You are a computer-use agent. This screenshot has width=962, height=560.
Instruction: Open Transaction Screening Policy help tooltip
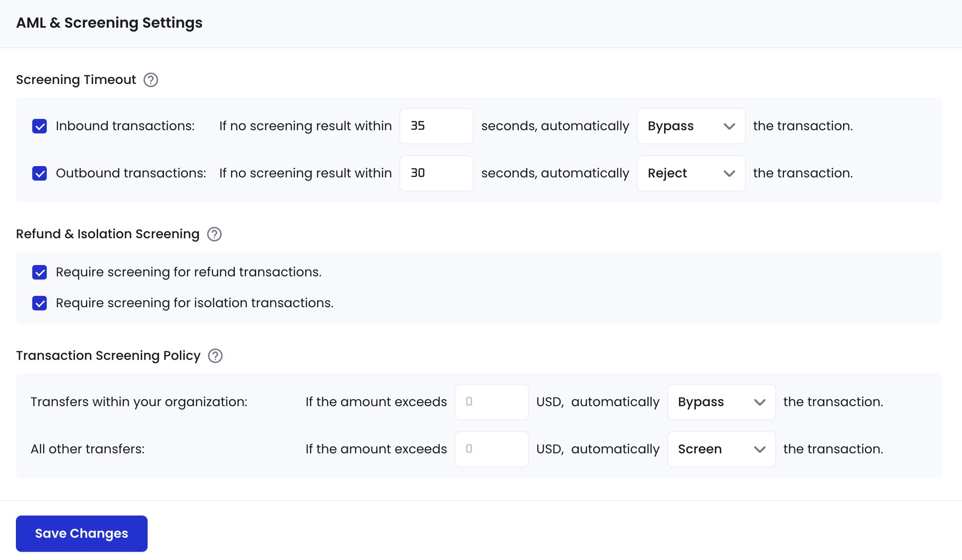(x=215, y=356)
